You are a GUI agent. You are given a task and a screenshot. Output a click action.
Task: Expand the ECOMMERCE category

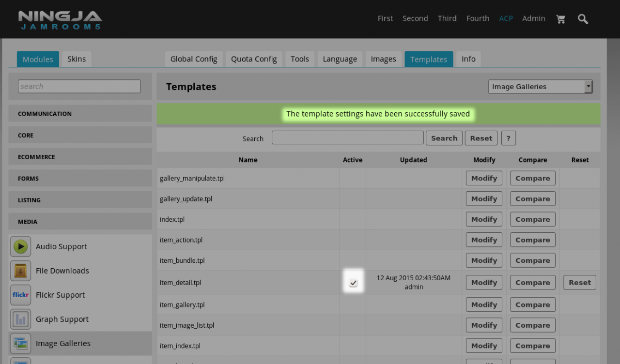coord(80,157)
